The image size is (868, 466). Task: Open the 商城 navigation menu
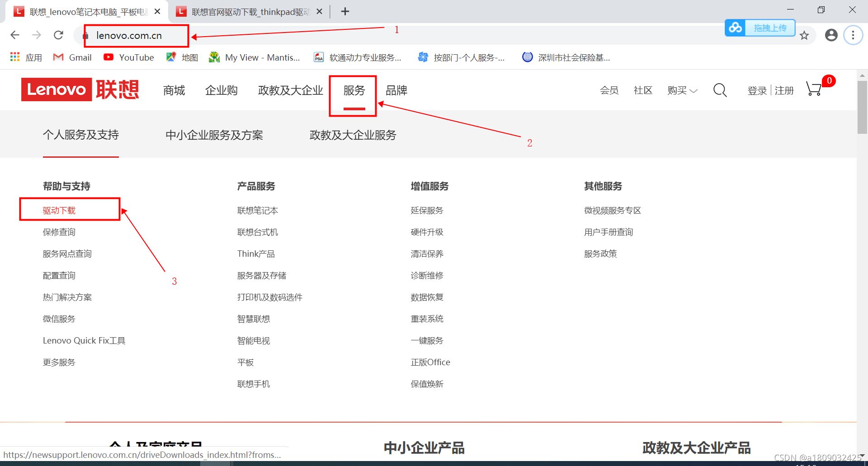tap(174, 90)
